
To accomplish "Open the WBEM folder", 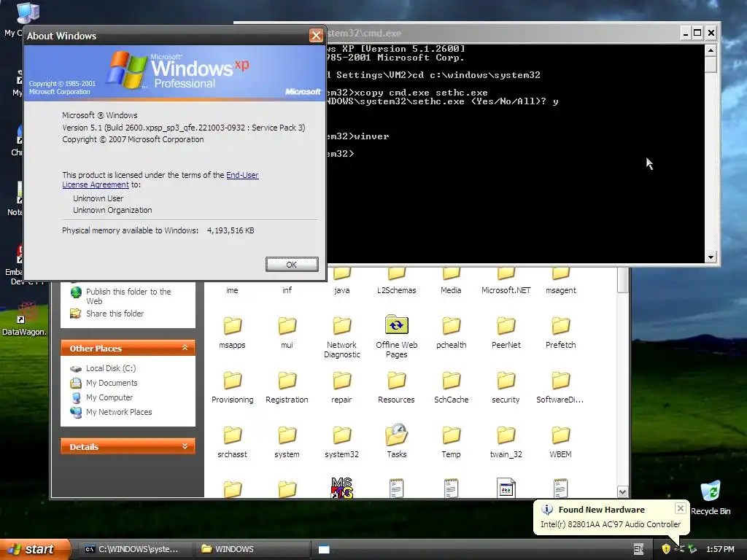I will pos(561,443).
